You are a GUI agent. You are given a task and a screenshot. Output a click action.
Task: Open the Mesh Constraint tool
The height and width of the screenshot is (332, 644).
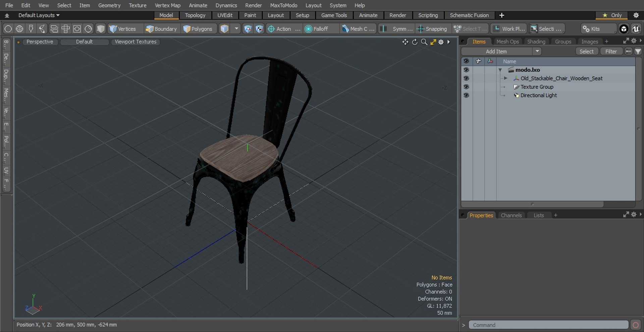358,29
